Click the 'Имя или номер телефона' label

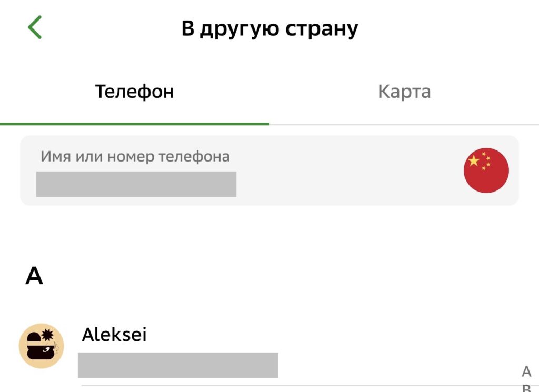point(135,156)
